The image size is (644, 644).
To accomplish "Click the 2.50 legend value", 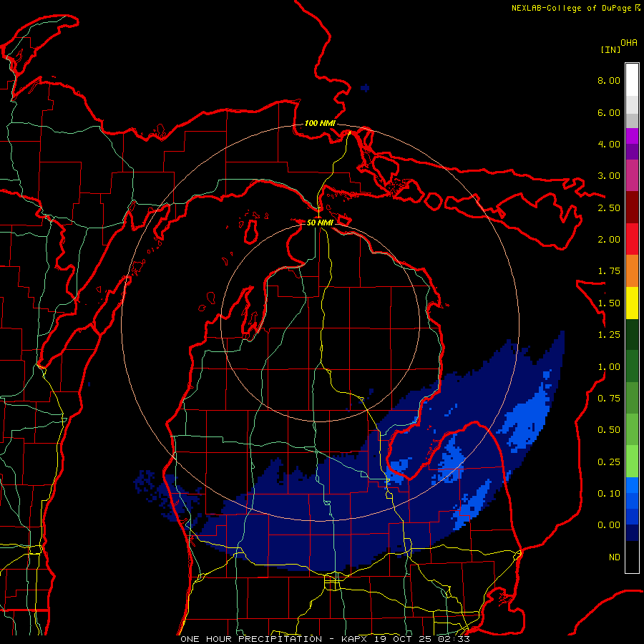I will (x=609, y=208).
